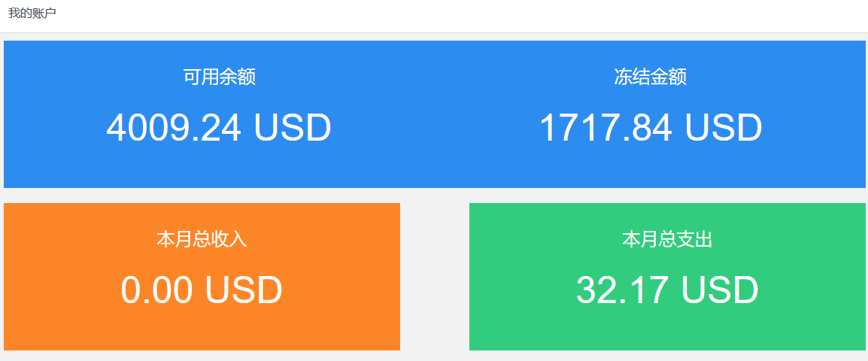This screenshot has width=868, height=361.
Task: Select the 冻结金额 label
Action: pyautogui.click(x=651, y=77)
